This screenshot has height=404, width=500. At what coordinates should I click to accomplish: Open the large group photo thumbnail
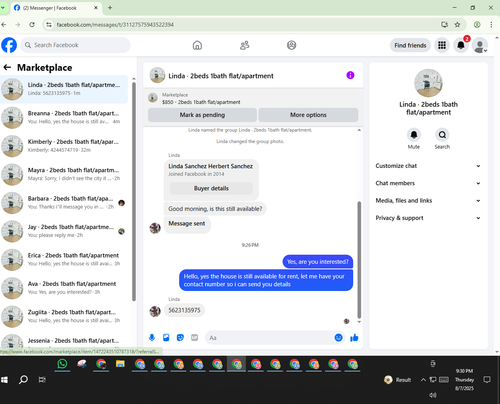[428, 83]
